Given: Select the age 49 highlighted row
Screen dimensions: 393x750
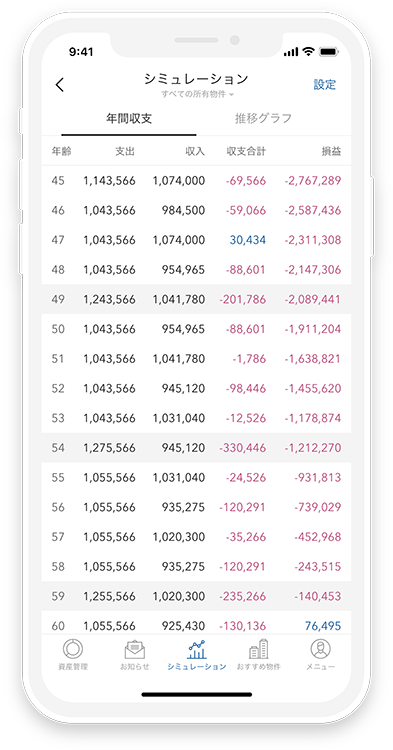Looking at the screenshot, I should point(196,299).
